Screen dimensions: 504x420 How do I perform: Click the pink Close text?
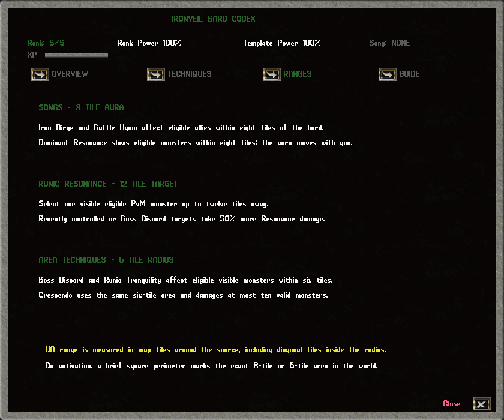[x=452, y=404]
